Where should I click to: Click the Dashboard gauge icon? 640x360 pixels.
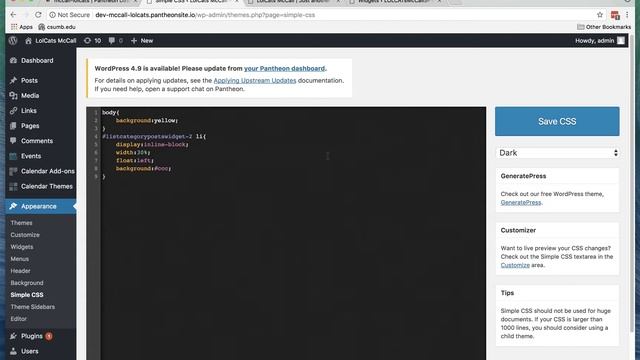[x=13, y=60]
